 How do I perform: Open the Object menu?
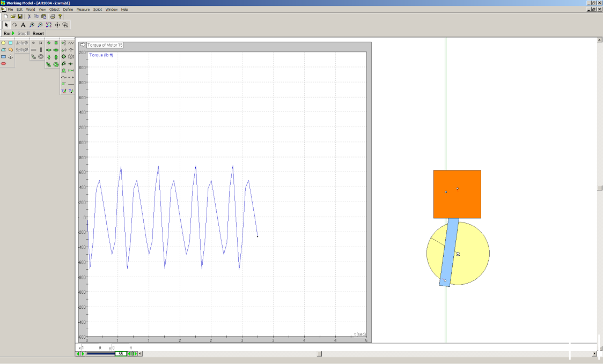pyautogui.click(x=54, y=10)
